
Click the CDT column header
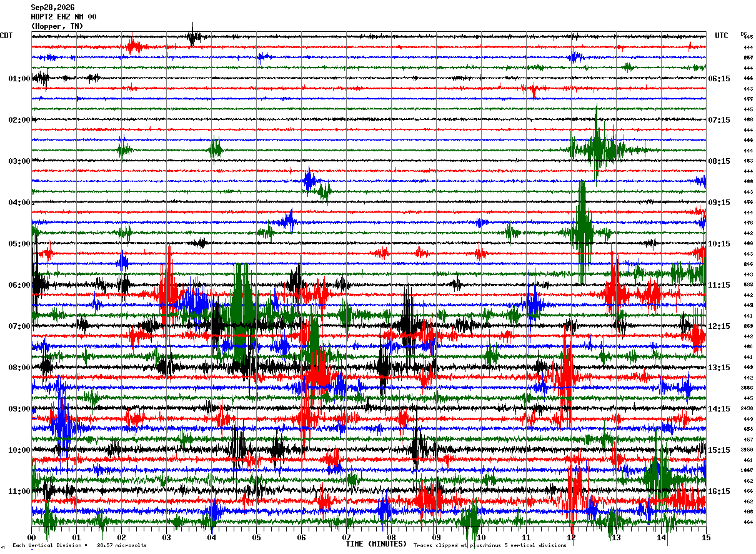(6, 36)
